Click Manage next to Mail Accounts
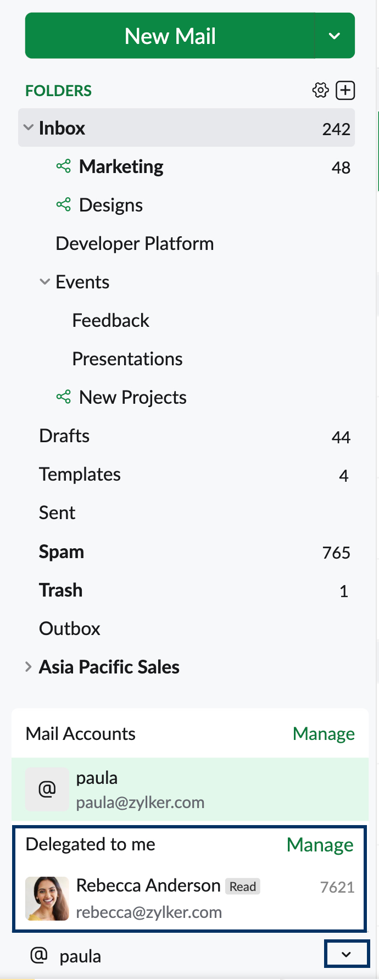This screenshot has height=980, width=379. [324, 734]
